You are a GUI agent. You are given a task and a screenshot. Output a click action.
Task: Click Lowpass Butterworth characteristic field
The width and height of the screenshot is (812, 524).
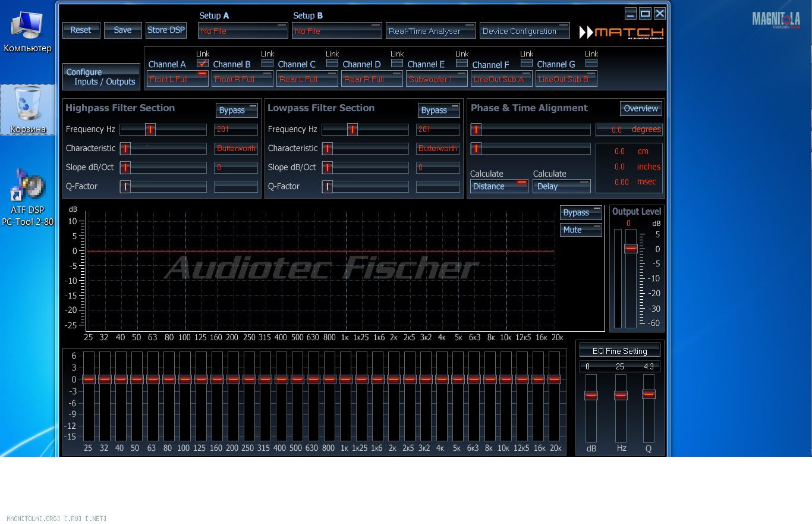tap(438, 148)
